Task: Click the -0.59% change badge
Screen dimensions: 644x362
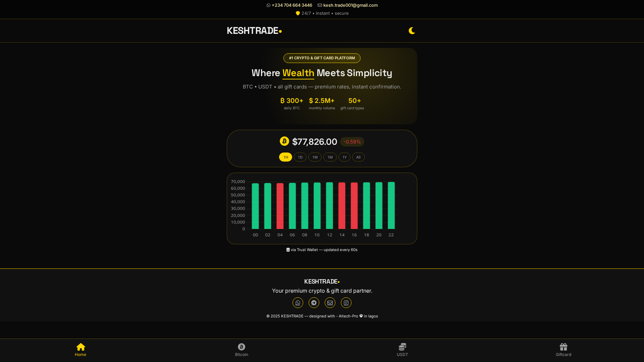Action: pyautogui.click(x=352, y=142)
